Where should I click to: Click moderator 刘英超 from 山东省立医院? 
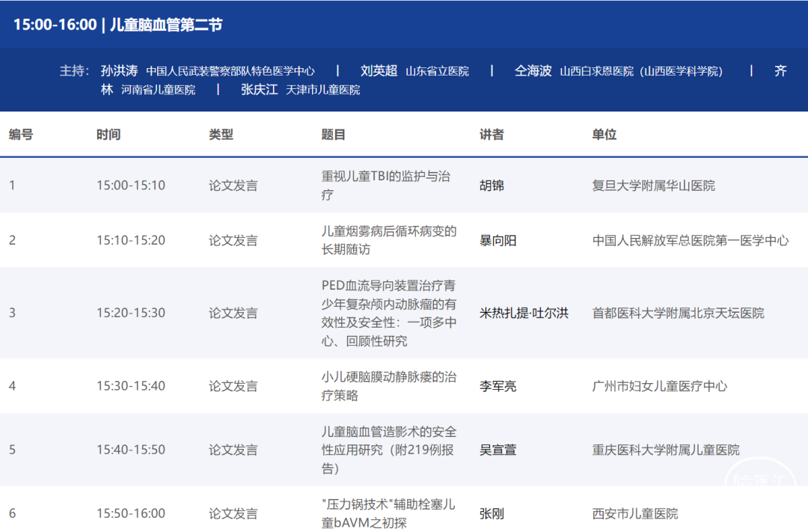379,71
